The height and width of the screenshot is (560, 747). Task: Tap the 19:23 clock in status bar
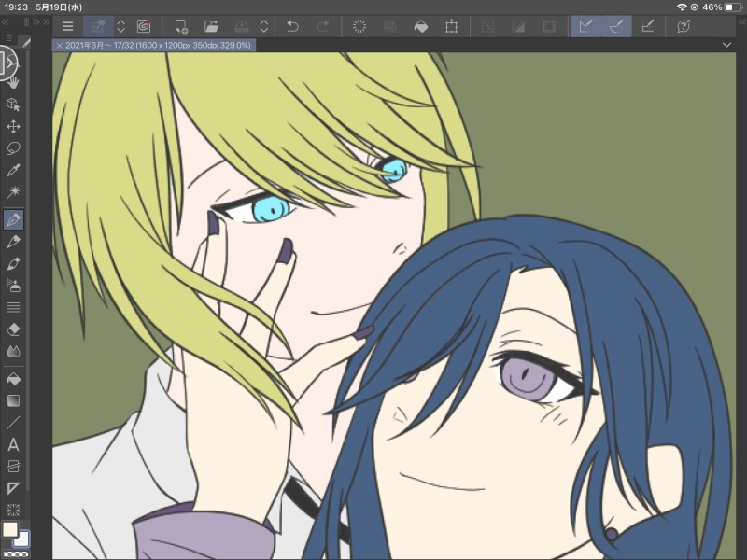coord(16,7)
